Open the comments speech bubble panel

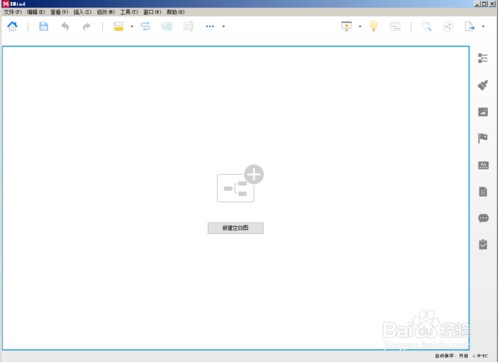point(483,218)
